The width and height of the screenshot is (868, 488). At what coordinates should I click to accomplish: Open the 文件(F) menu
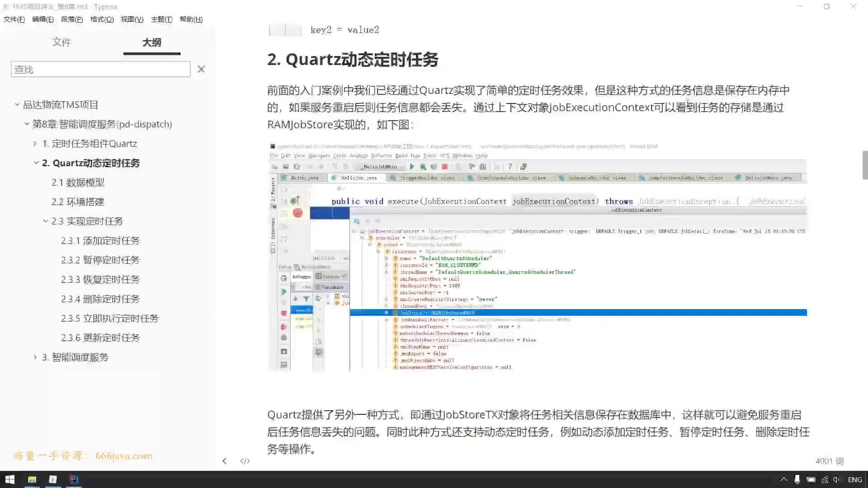click(x=14, y=19)
